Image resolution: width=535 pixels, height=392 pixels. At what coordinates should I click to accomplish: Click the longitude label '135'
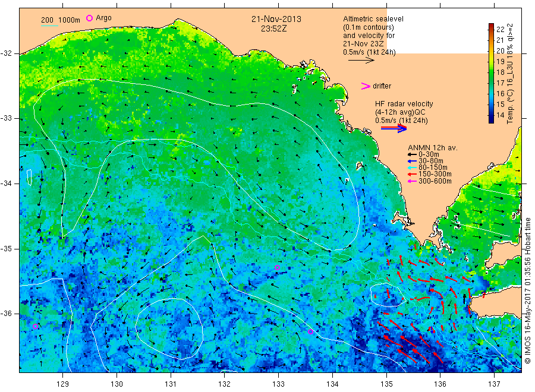(386, 384)
